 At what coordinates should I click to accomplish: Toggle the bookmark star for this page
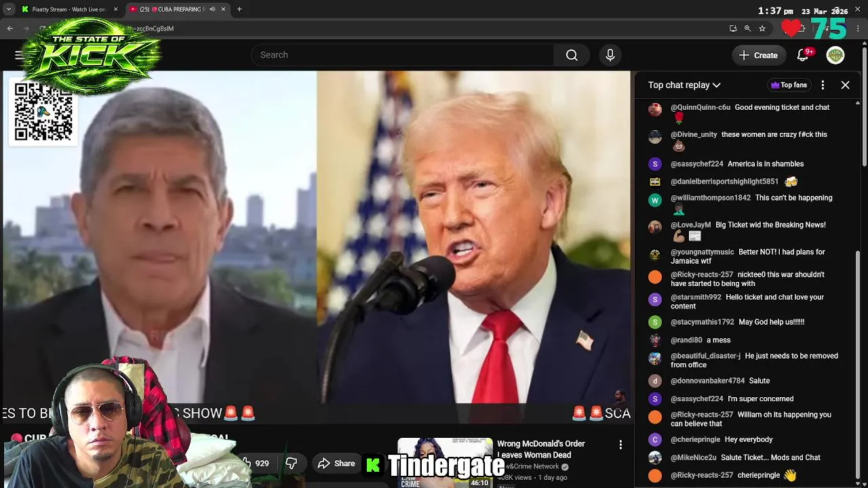point(762,28)
